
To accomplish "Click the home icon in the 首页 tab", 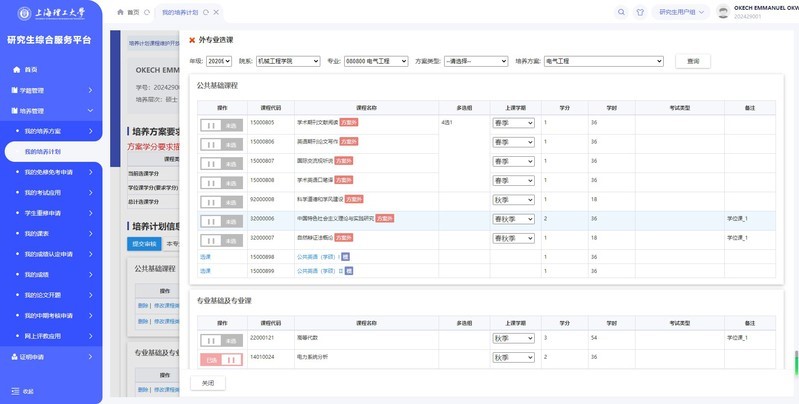I will (121, 12).
